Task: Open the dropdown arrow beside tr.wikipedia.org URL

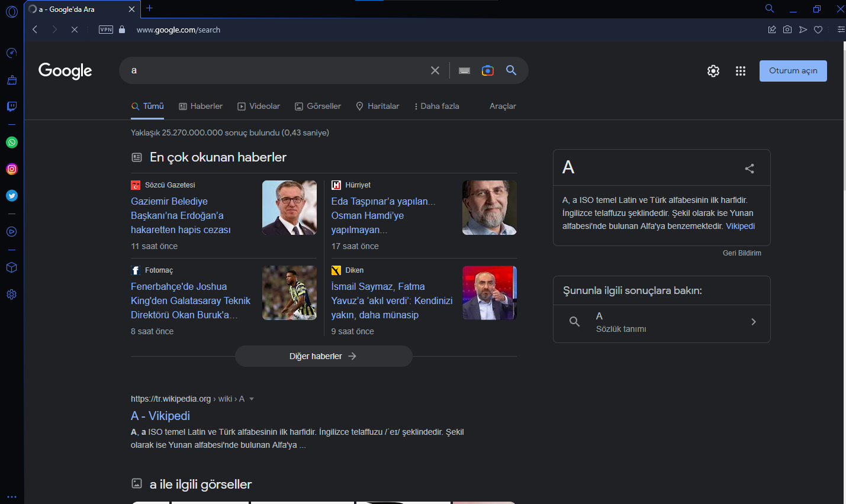Action: coord(252,399)
